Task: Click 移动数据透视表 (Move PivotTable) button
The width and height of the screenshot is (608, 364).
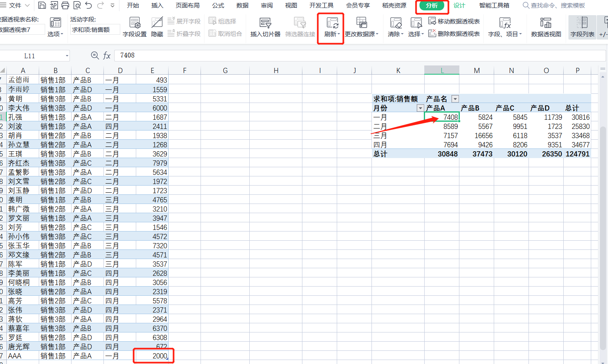Action: [x=454, y=21]
